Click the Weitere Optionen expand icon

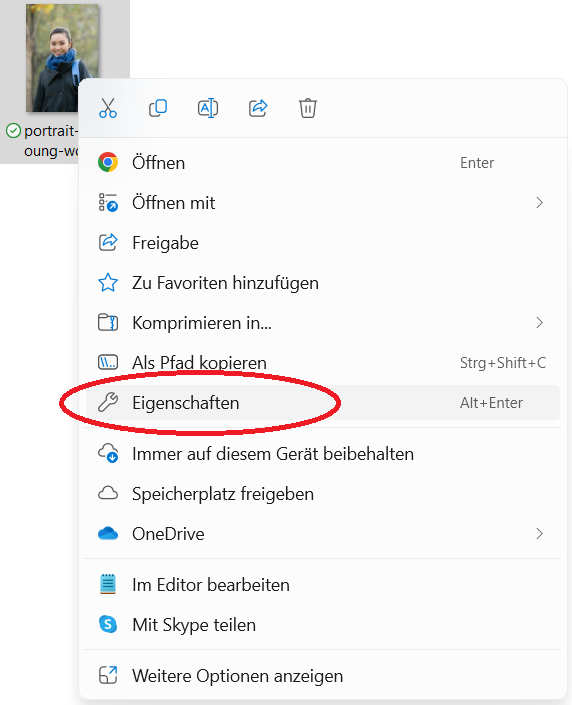coord(108,675)
